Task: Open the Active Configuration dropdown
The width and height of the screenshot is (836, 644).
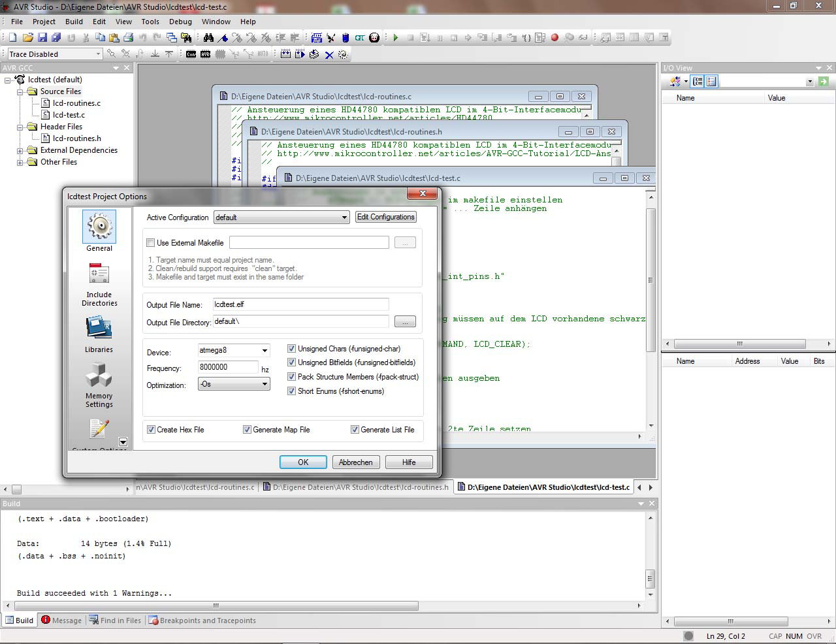Action: click(x=281, y=217)
